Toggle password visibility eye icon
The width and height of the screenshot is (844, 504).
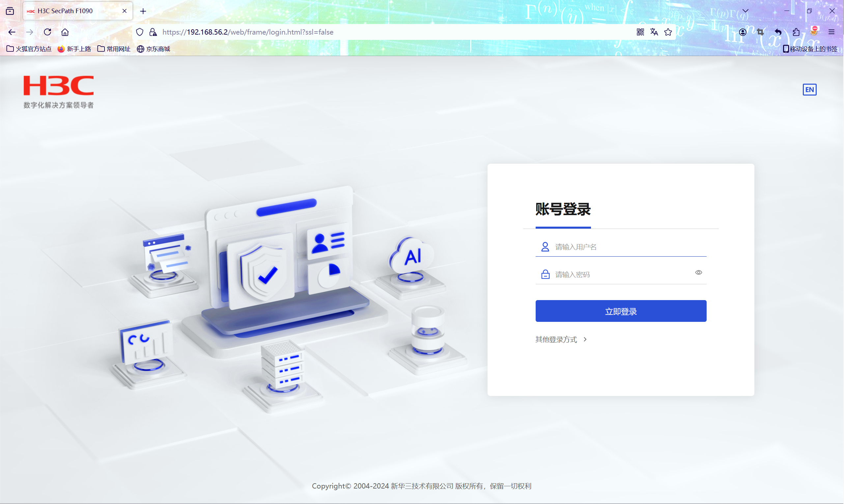[x=698, y=272]
